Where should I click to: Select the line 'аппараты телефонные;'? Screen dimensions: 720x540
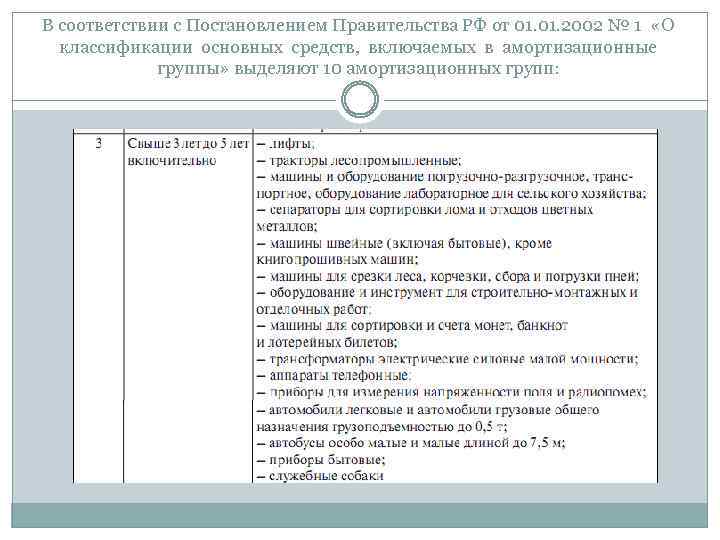coord(334,376)
